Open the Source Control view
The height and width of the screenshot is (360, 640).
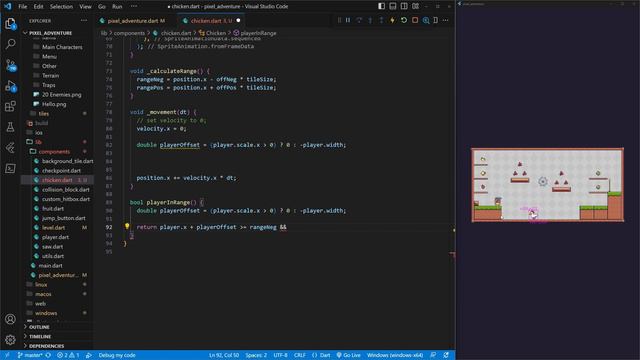tap(10, 65)
